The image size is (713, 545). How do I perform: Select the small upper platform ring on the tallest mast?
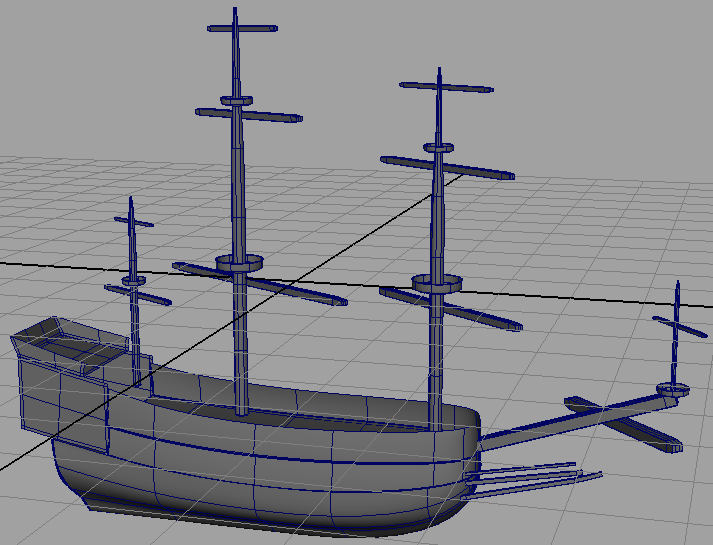[236, 100]
